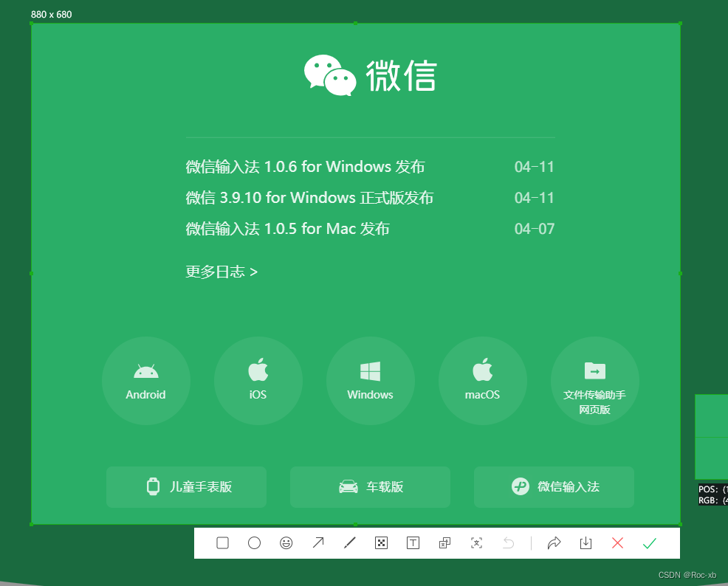Open the macOS download option
The height and width of the screenshot is (586, 728).
(x=483, y=381)
